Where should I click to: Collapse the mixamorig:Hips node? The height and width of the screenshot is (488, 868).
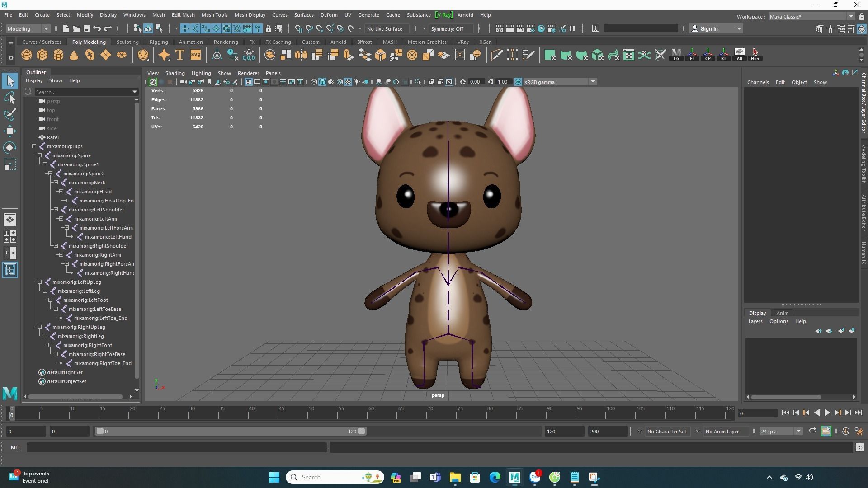coord(34,146)
